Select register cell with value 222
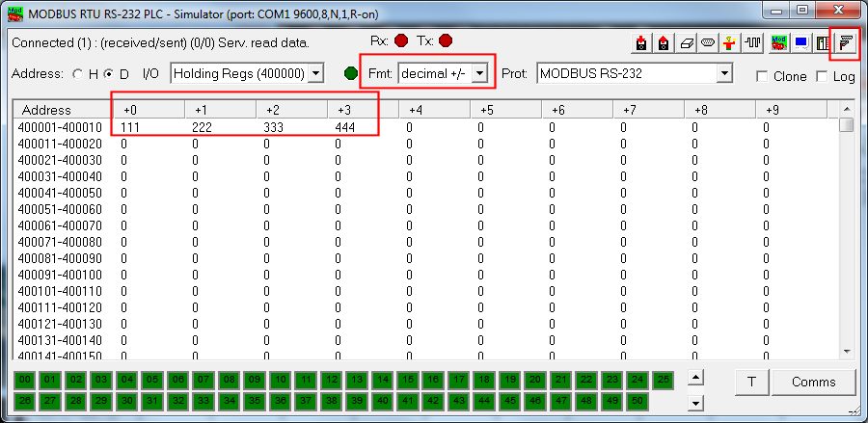This screenshot has height=423, width=868. [203, 128]
